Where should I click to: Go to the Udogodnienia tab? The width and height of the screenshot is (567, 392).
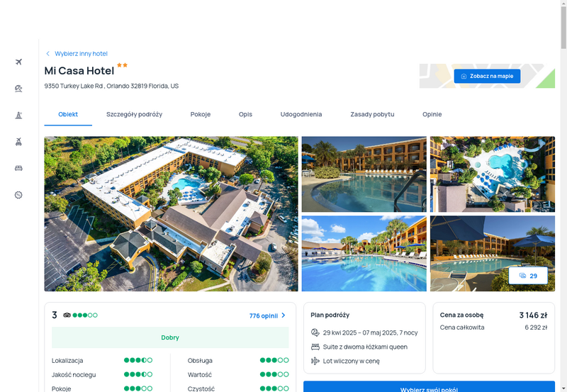coord(301,114)
